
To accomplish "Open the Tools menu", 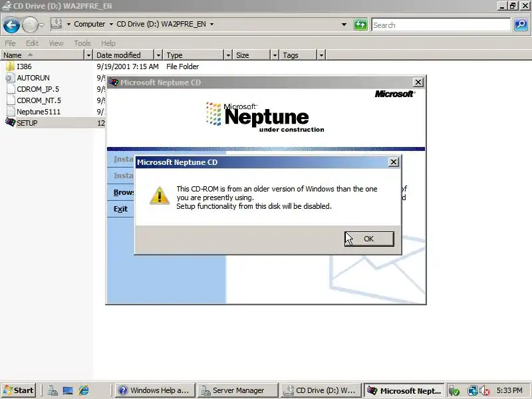I will [82, 43].
